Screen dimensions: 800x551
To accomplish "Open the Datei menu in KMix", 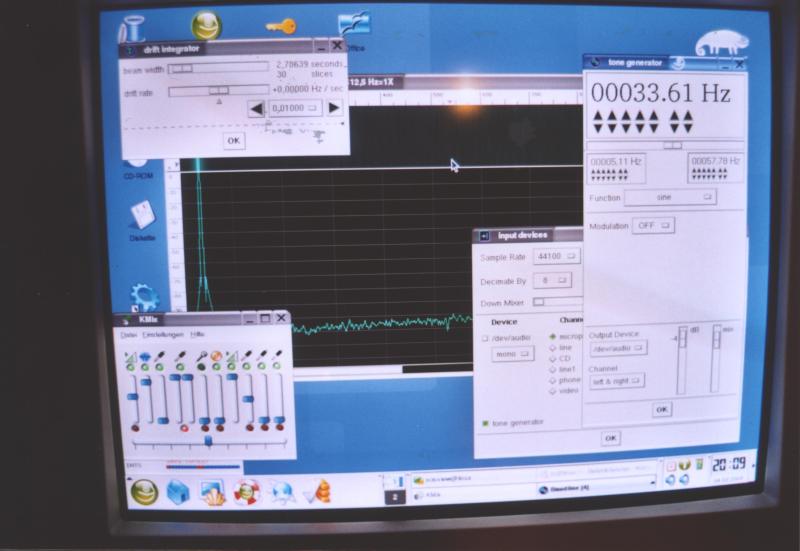I will click(x=129, y=334).
